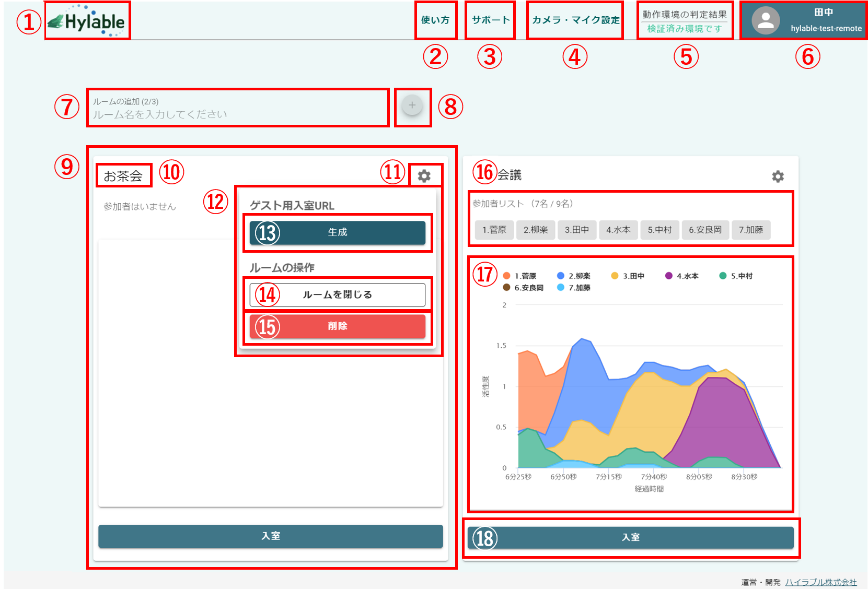Image resolution: width=868 pixels, height=589 pixels.
Task: Click the room name input field
Action: [238, 114]
